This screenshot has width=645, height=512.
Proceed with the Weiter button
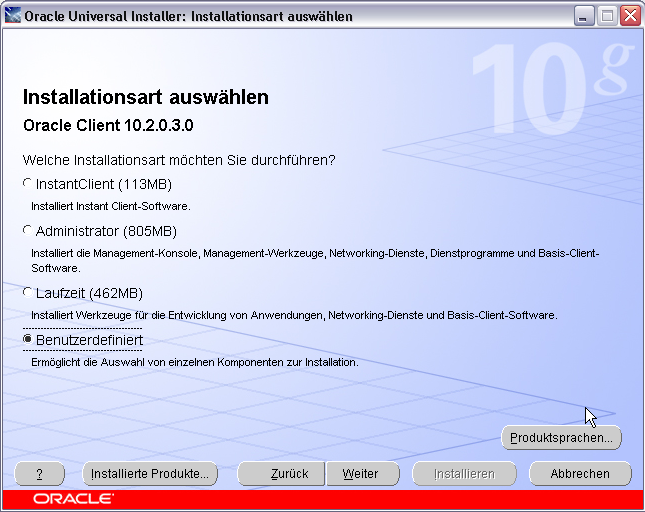click(x=363, y=474)
